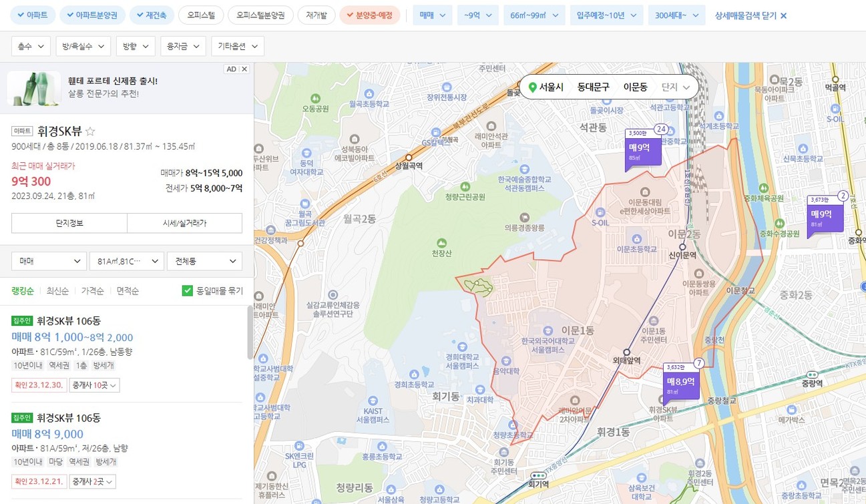
Task: Expand the 융자금 filter dropdown
Action: [x=183, y=46]
